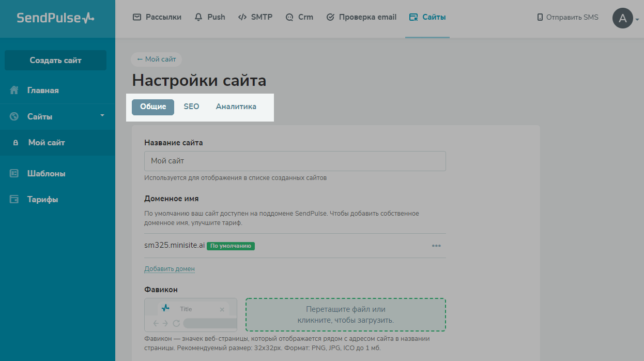Open Шаблоны from the sidebar icon
The width and height of the screenshot is (644, 361).
(14, 173)
